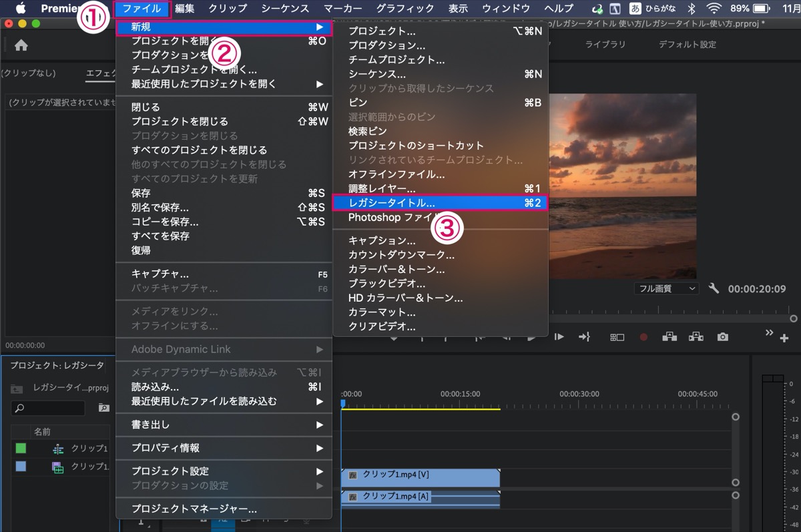Click the battery status icon
This screenshot has height=532, width=801.
point(761,9)
